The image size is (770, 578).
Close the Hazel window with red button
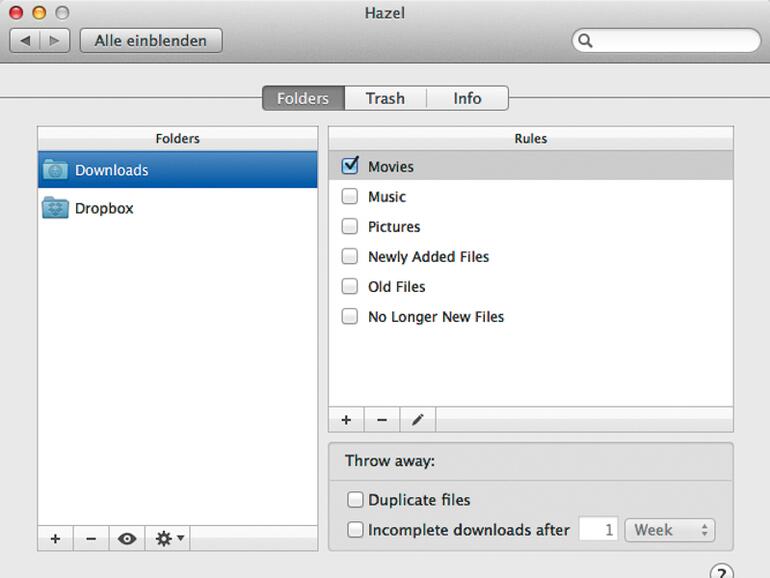click(16, 12)
